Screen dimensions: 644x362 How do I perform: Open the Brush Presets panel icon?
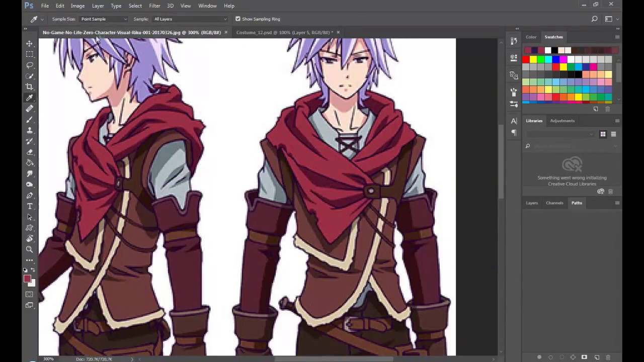pos(514,104)
